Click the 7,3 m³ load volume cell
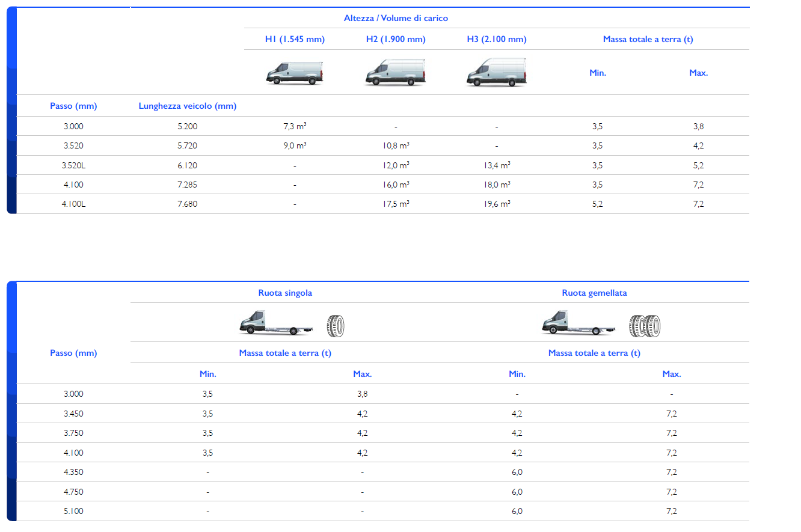Image resolution: width=801 pixels, height=532 pixels. tap(295, 126)
